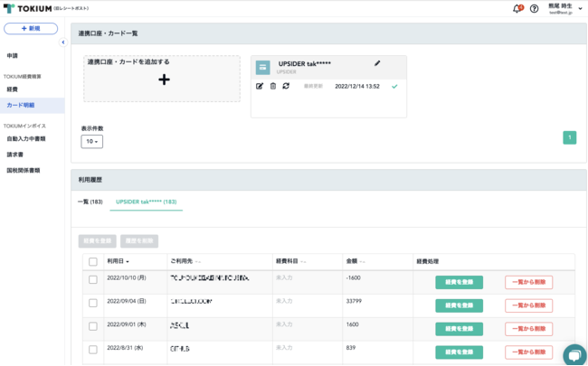Click the edit icon under UPSIDER card

pos(259,86)
